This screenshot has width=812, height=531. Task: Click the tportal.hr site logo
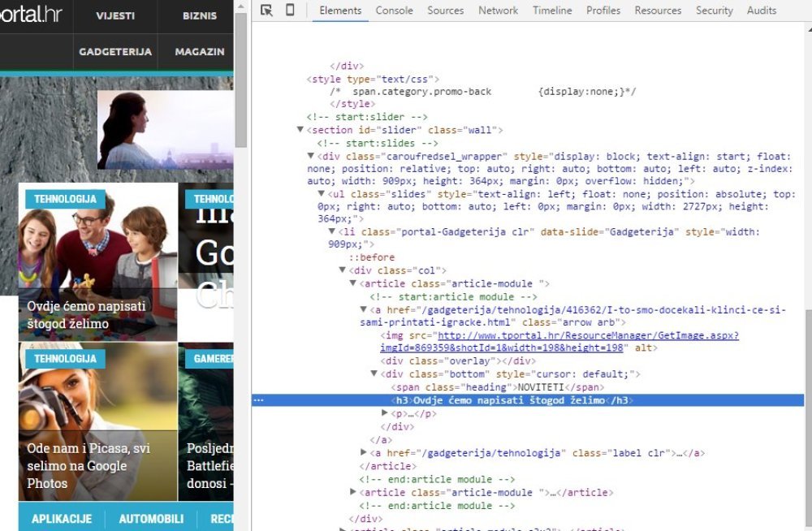click(x=31, y=14)
